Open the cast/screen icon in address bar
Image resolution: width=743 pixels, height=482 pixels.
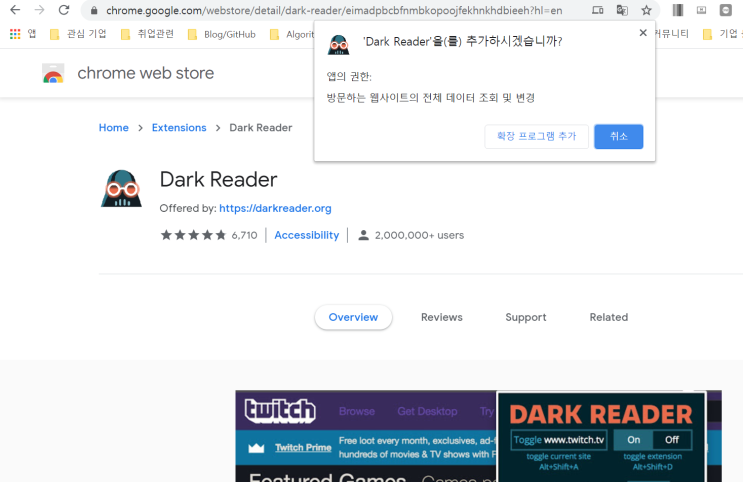click(598, 10)
